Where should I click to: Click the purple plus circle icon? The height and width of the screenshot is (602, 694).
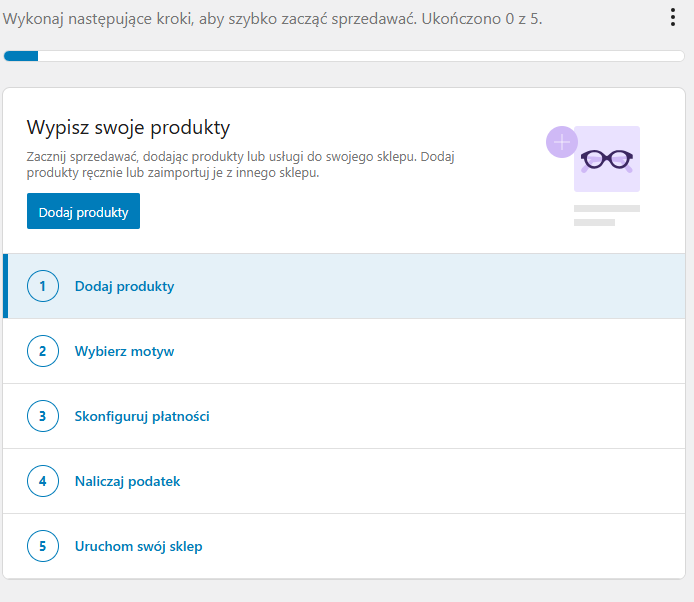point(562,142)
